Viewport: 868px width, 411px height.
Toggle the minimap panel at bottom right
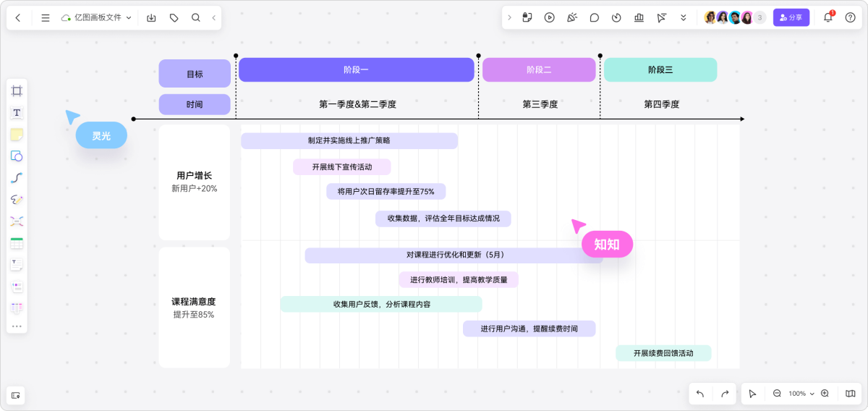click(851, 394)
